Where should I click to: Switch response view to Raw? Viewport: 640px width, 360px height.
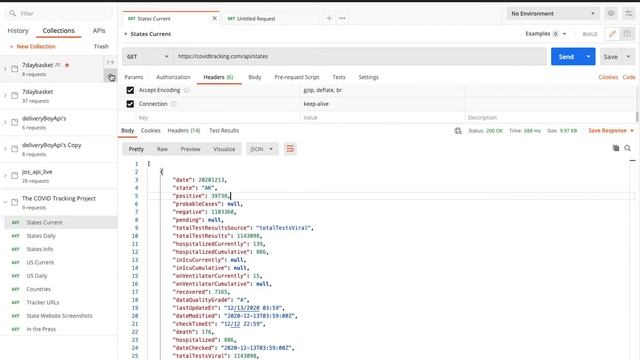[162, 149]
